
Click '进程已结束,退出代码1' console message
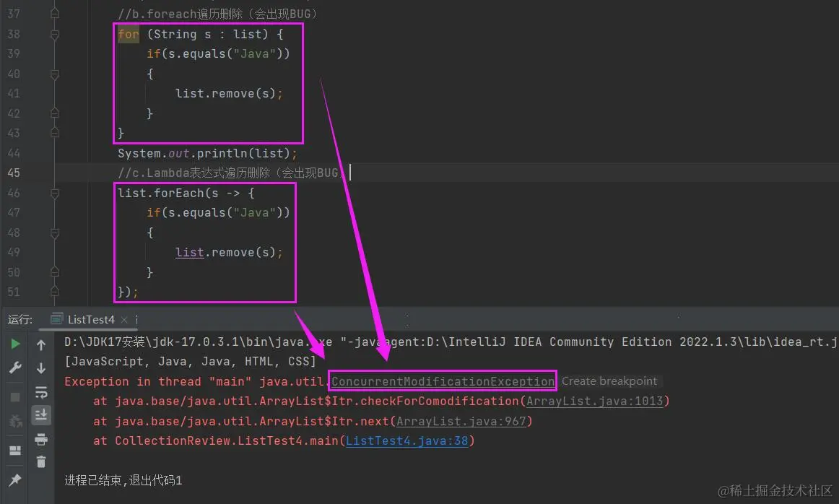(x=123, y=480)
